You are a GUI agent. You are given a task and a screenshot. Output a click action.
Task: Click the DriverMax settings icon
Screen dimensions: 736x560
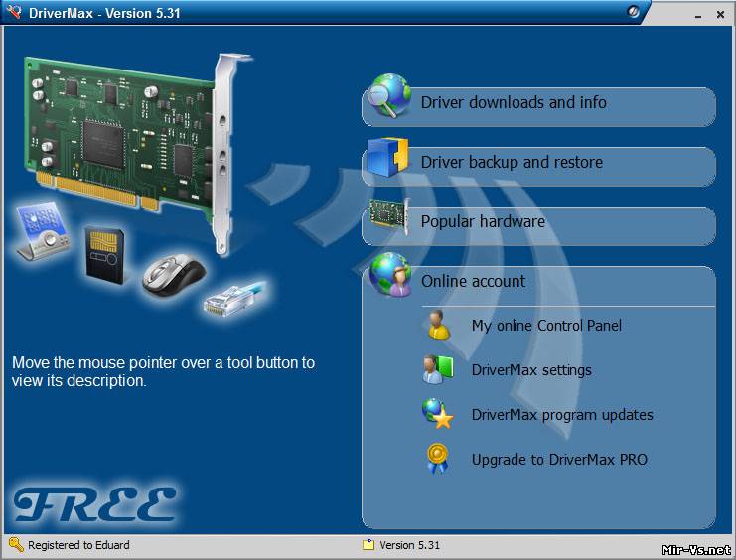point(437,369)
